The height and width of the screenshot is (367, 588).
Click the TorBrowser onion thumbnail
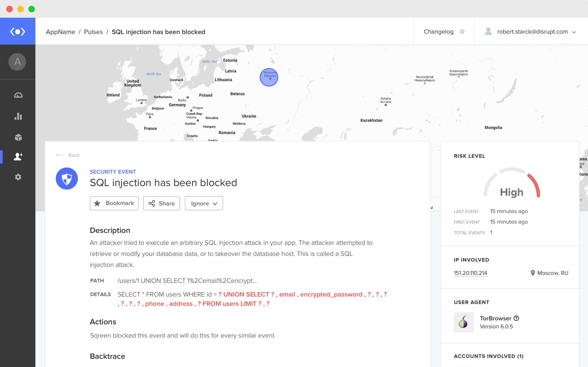(x=464, y=322)
